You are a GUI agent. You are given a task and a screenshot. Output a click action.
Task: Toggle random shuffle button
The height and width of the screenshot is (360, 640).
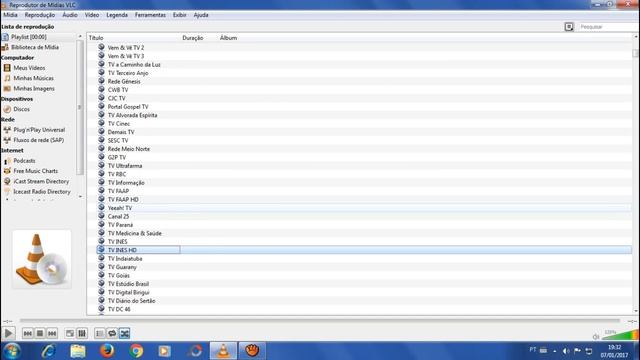click(x=124, y=333)
